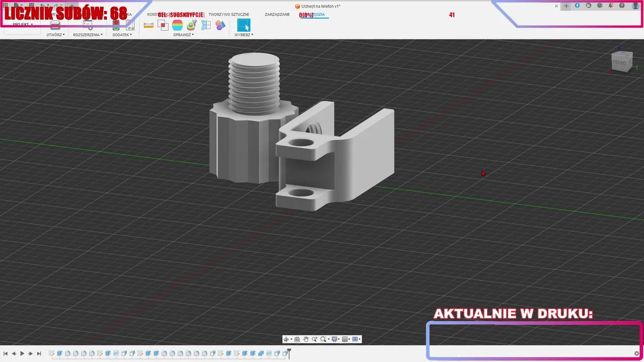Click the Zoom Window magnifier icon

click(x=323, y=339)
